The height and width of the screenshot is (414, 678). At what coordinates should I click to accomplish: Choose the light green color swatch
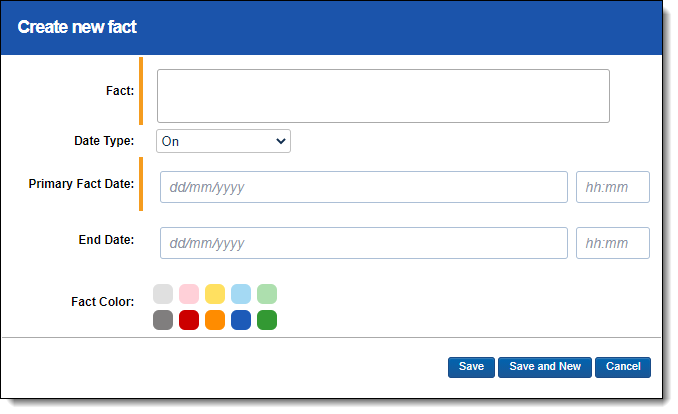coord(267,294)
